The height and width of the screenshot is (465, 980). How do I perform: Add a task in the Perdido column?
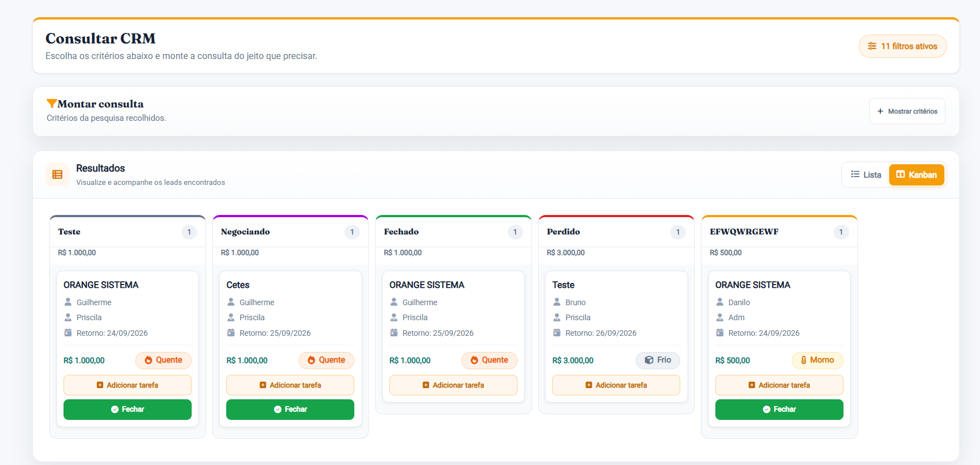pyautogui.click(x=616, y=385)
